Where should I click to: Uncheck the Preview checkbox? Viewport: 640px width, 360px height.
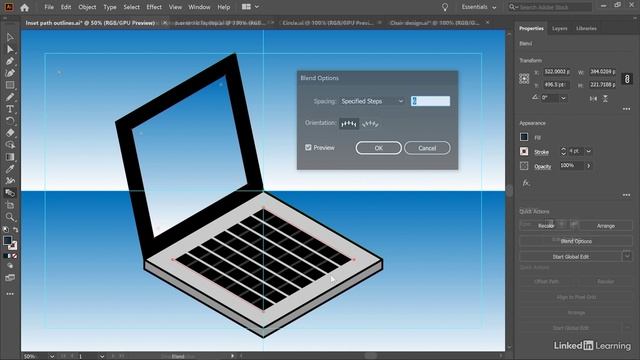pos(308,147)
